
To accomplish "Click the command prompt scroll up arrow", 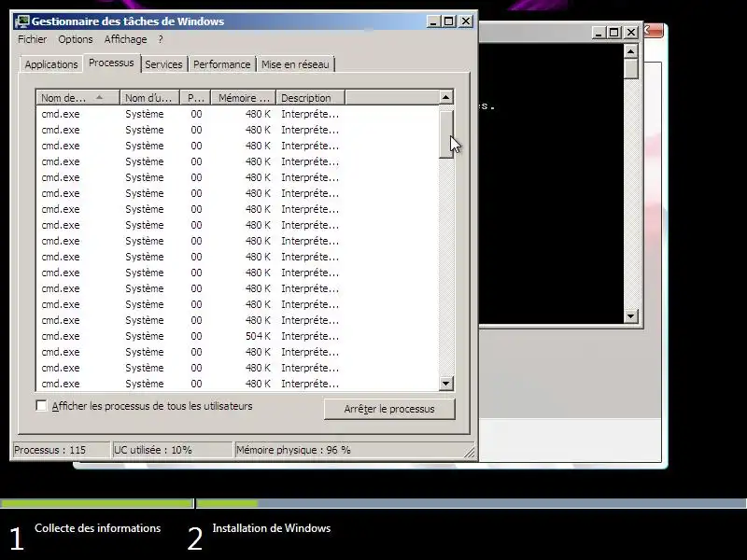I will pyautogui.click(x=631, y=51).
